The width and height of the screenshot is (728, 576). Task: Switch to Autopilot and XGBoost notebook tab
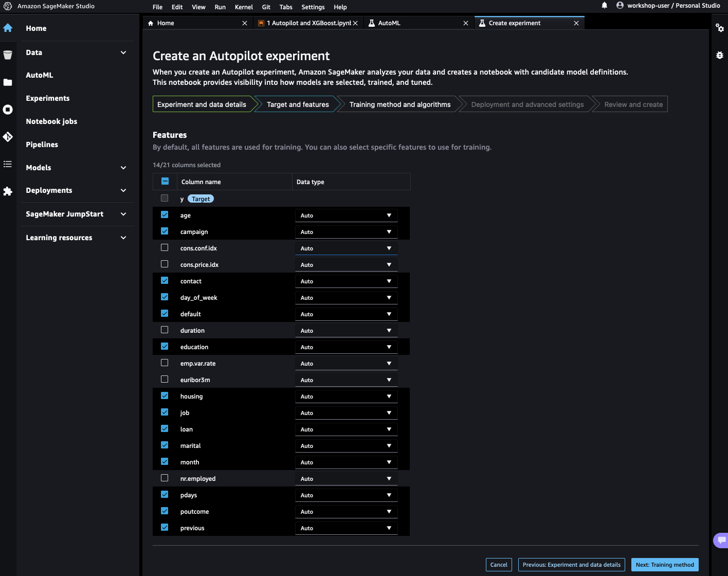309,23
